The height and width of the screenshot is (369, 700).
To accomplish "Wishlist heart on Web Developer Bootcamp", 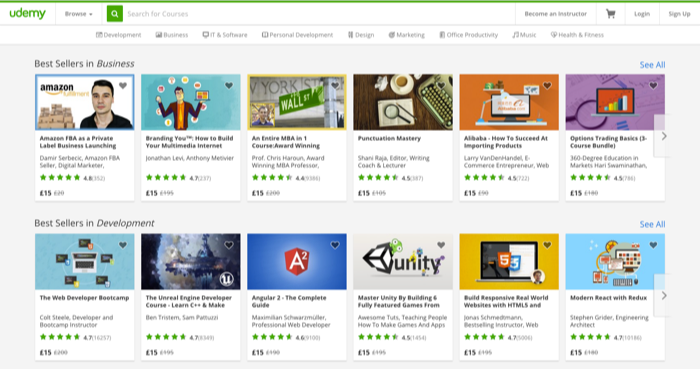I will coord(123,245).
